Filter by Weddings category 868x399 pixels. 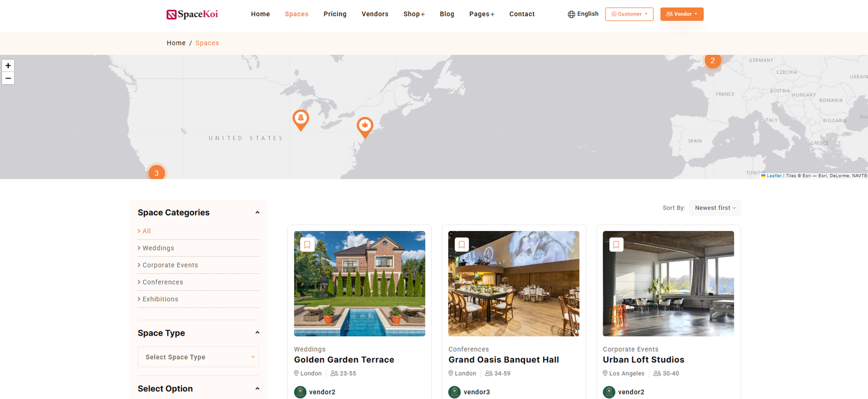point(158,248)
